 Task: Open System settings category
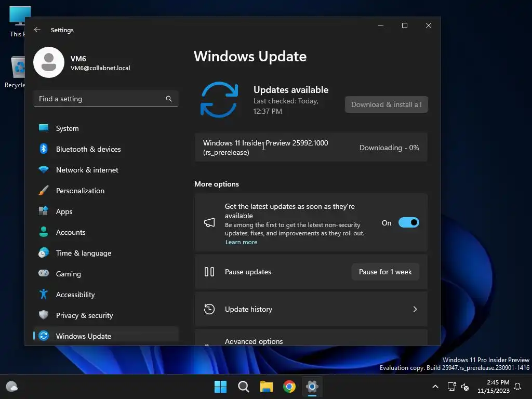click(106, 128)
